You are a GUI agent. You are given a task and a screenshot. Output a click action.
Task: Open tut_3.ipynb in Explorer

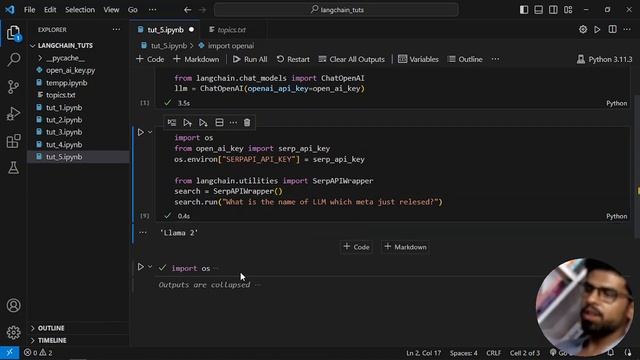[x=64, y=132]
